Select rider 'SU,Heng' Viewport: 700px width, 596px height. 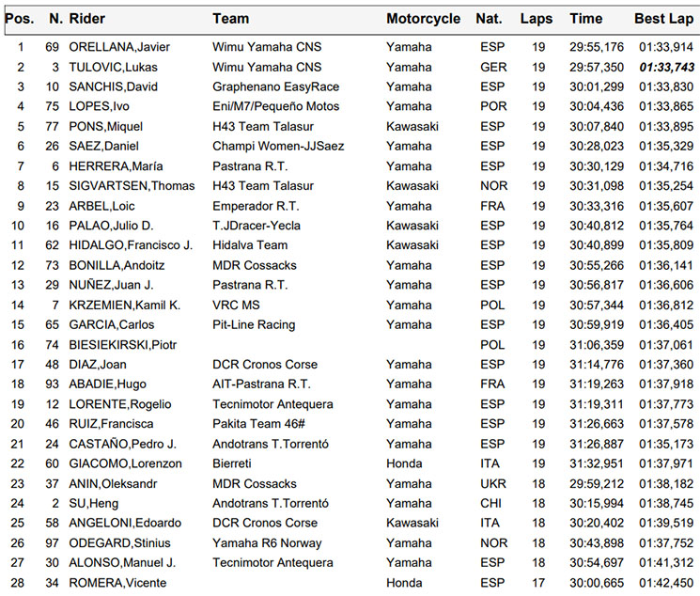coord(94,504)
